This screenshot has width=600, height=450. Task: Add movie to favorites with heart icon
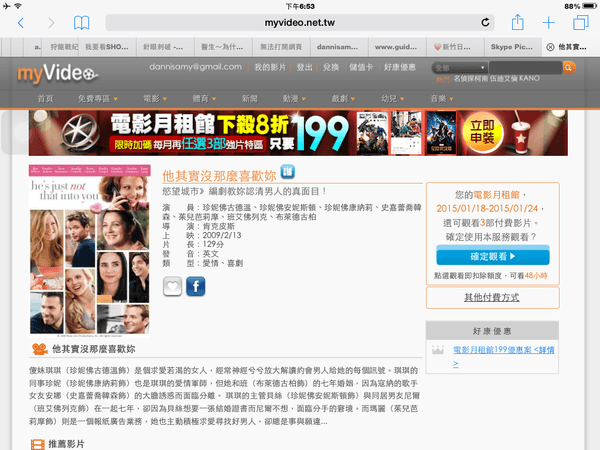172,286
